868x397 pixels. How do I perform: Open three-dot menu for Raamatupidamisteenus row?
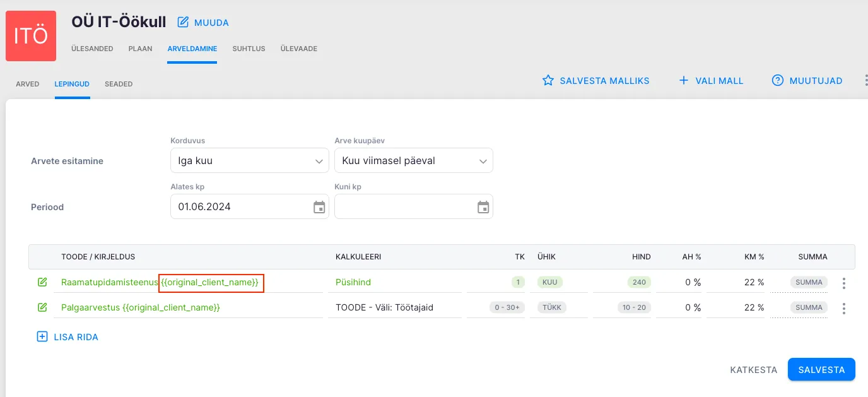pyautogui.click(x=844, y=283)
